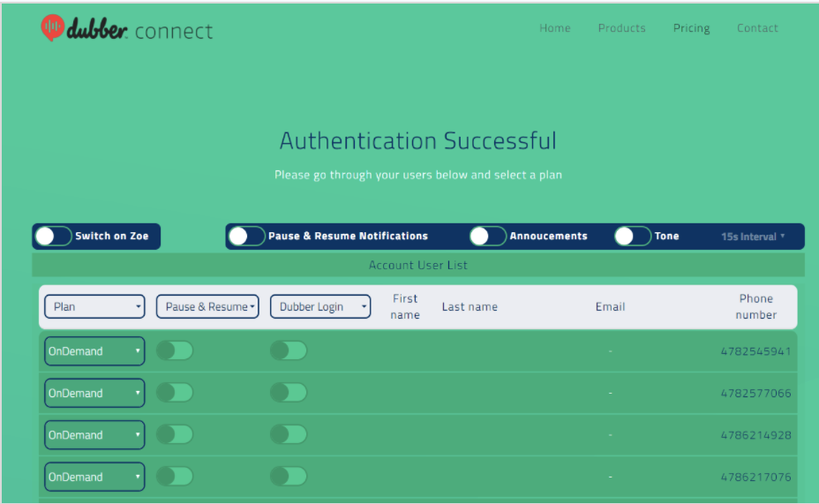The height and width of the screenshot is (504, 819).
Task: Toggle Pause & Resume for 4786214928
Action: [175, 434]
